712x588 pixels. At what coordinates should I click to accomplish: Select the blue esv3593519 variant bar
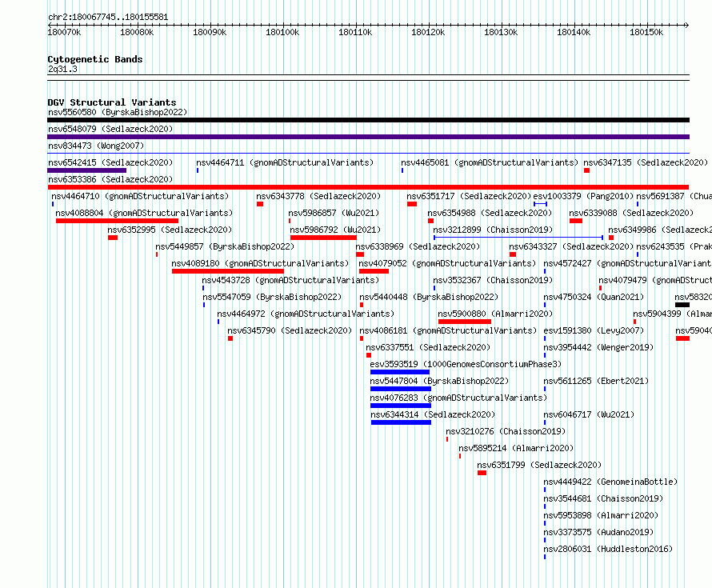click(x=399, y=372)
